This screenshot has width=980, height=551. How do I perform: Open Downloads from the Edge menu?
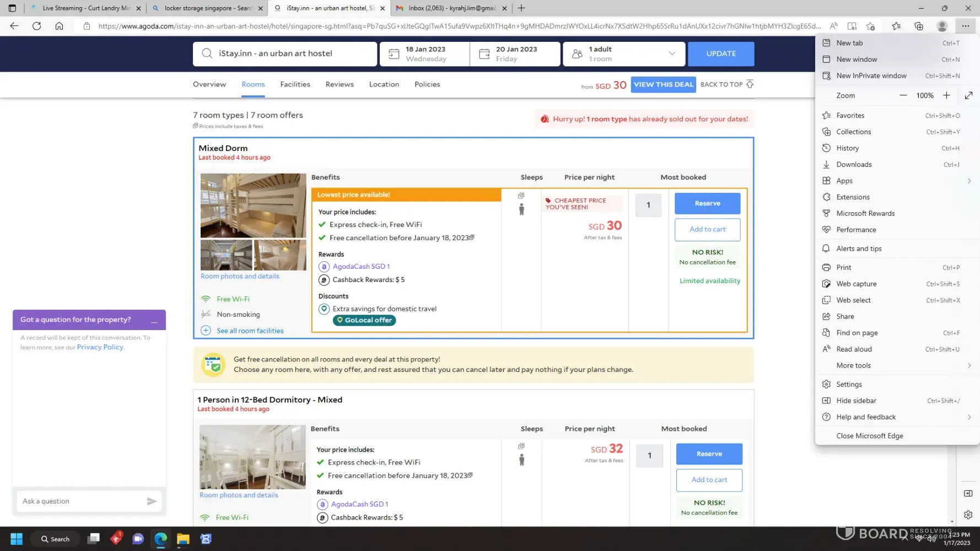897,164
